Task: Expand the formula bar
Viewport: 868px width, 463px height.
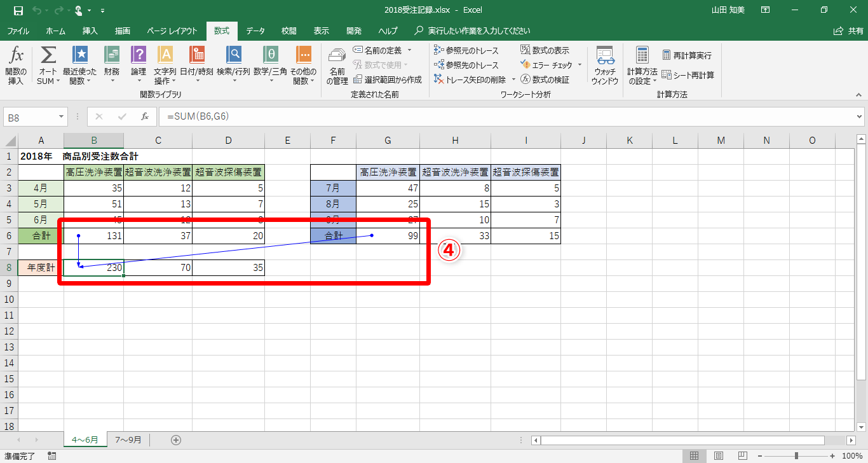Action: click(860, 116)
